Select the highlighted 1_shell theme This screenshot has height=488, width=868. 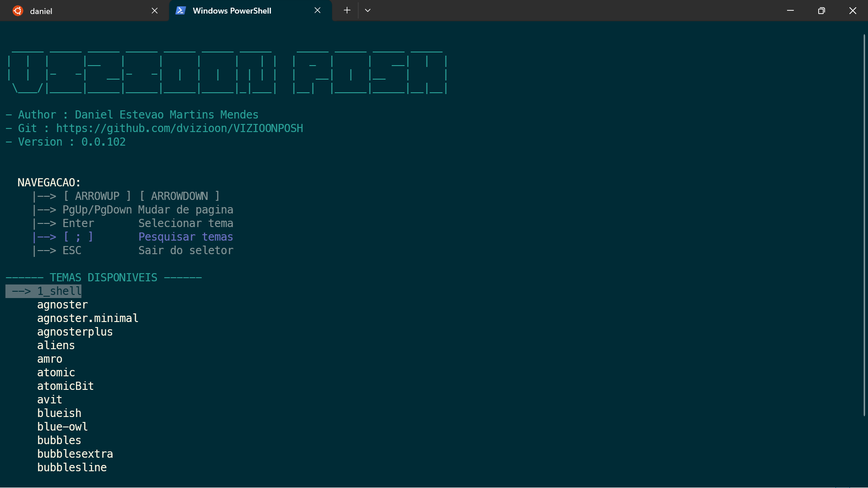(x=43, y=291)
